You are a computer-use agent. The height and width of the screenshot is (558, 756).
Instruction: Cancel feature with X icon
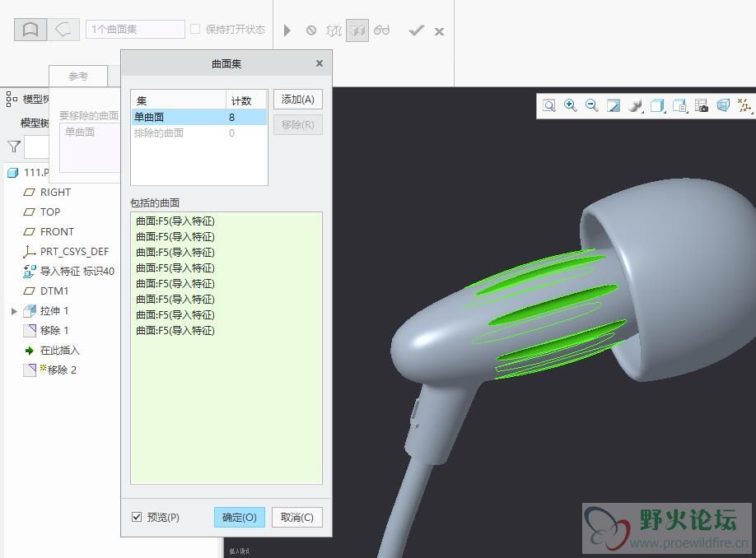pyautogui.click(x=439, y=32)
